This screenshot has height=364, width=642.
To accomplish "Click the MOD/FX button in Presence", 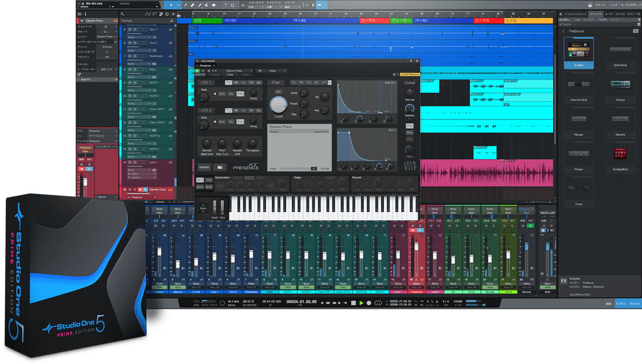I will [204, 167].
